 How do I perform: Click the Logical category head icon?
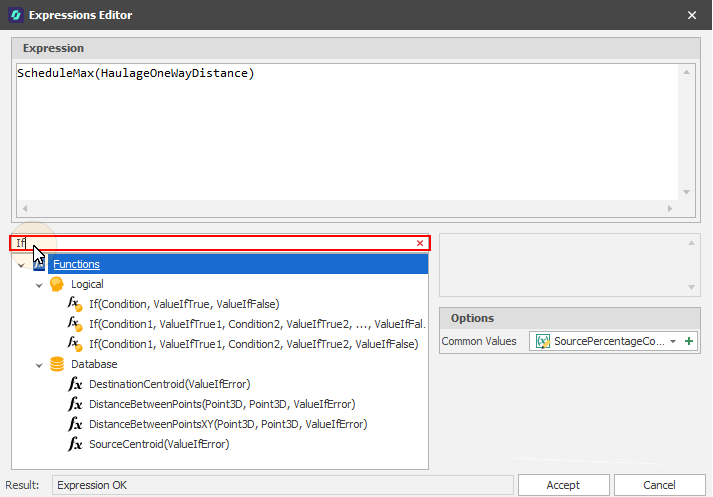pos(57,284)
